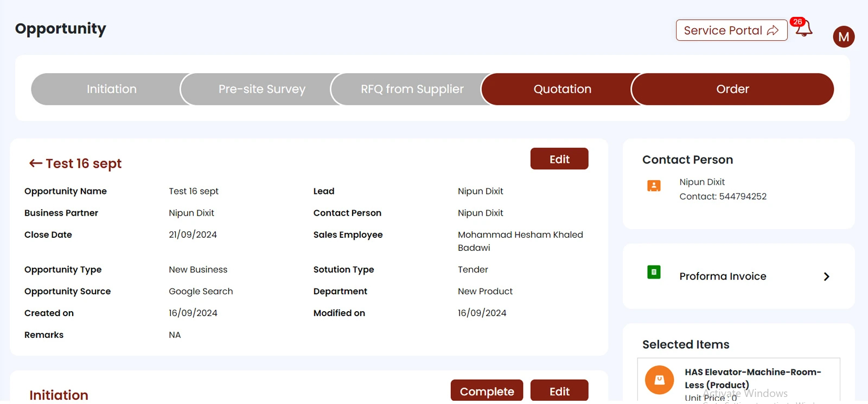
Task: Click the Created on date 16/09/2024
Action: tap(193, 313)
